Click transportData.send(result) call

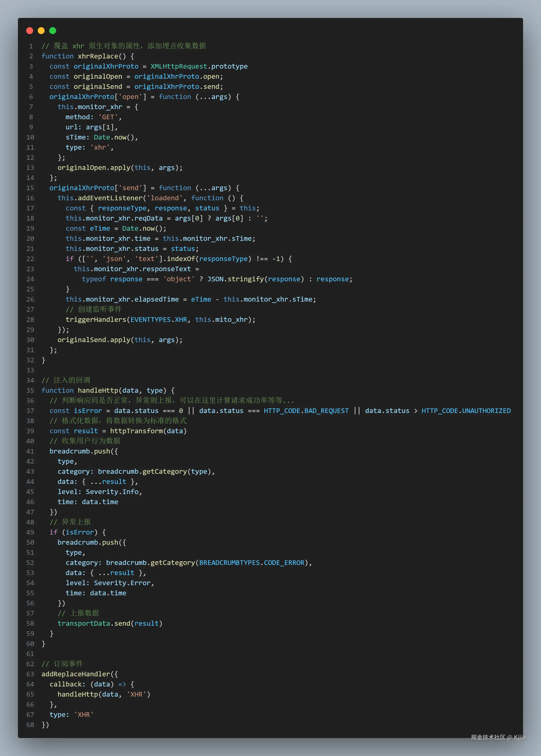click(x=110, y=623)
